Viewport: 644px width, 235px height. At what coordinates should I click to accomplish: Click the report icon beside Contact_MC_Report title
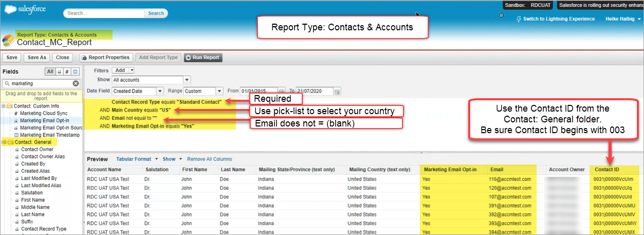click(x=8, y=40)
